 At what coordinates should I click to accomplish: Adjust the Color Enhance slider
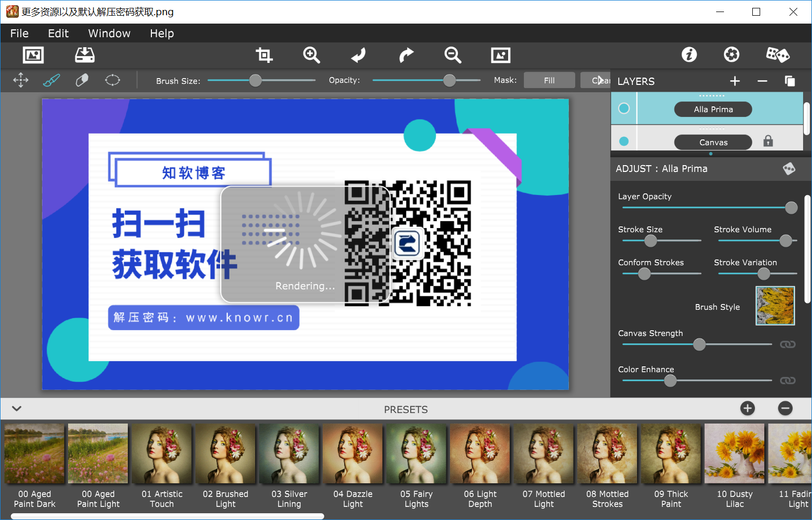pos(697,381)
